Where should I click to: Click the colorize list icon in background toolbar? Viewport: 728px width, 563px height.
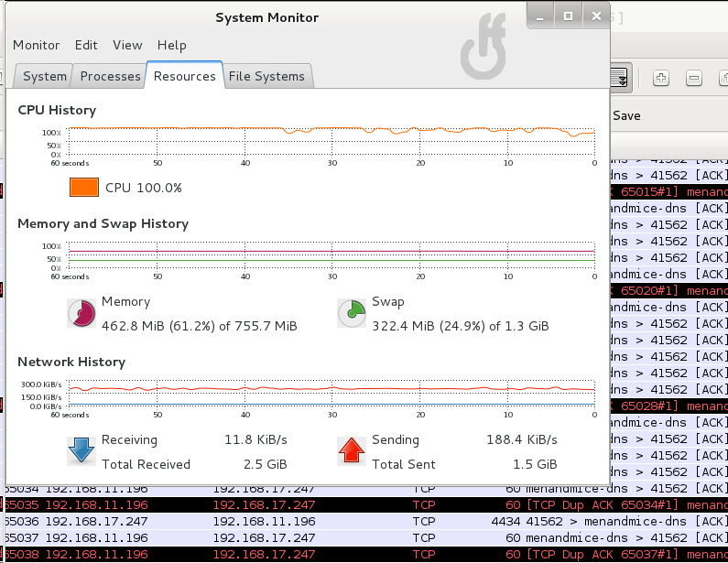click(620, 78)
